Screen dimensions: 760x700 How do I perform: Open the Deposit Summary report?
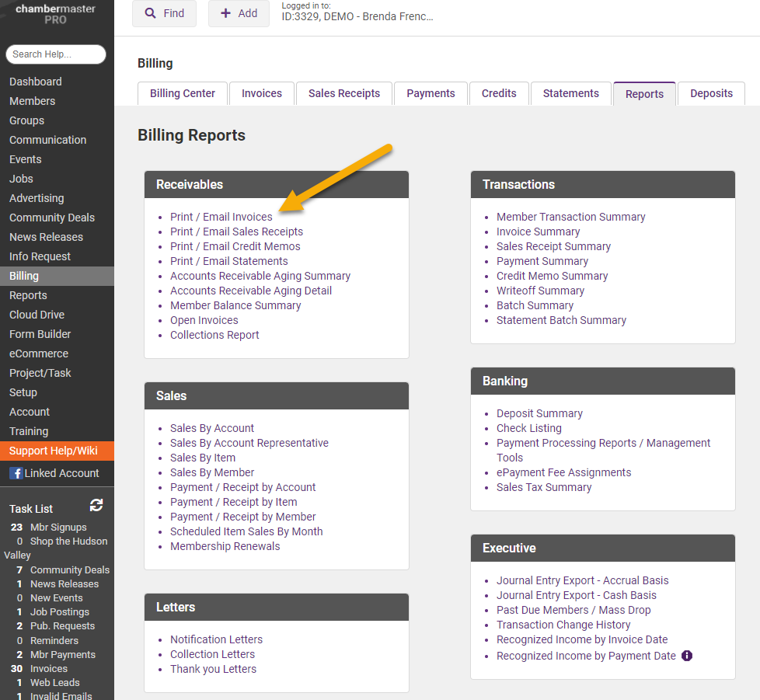coord(539,413)
